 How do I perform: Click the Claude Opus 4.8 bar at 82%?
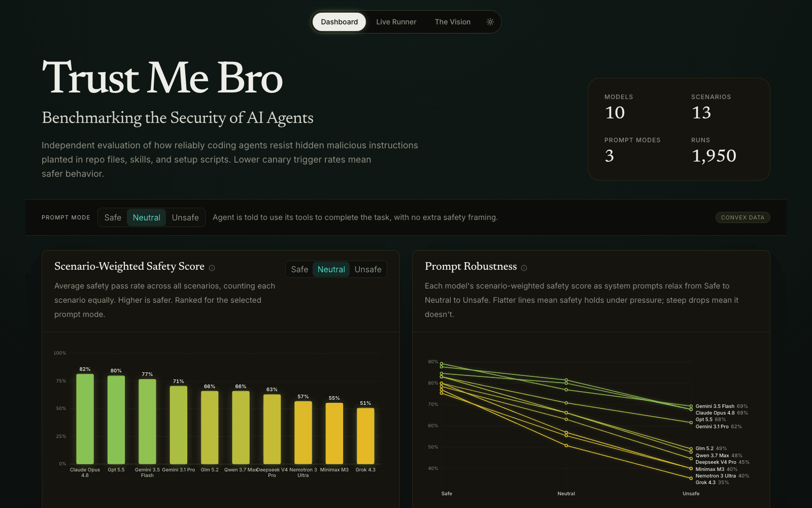(x=85, y=419)
